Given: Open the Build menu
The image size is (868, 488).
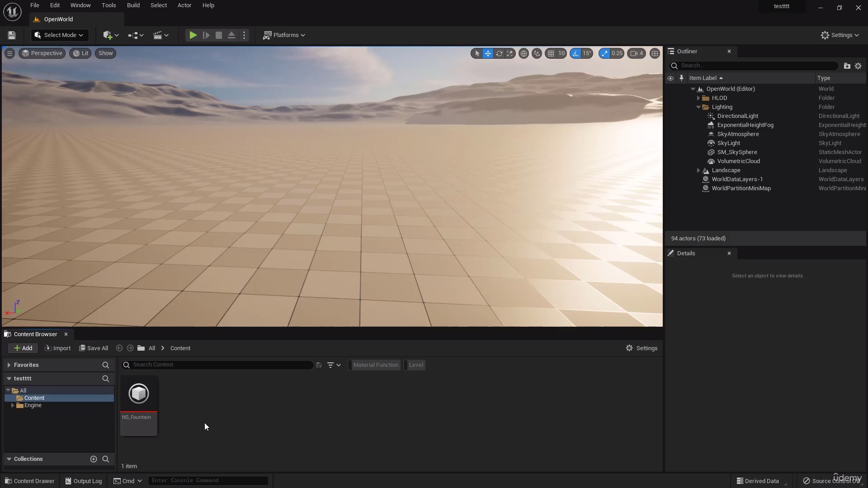Looking at the screenshot, I should pyautogui.click(x=133, y=5).
